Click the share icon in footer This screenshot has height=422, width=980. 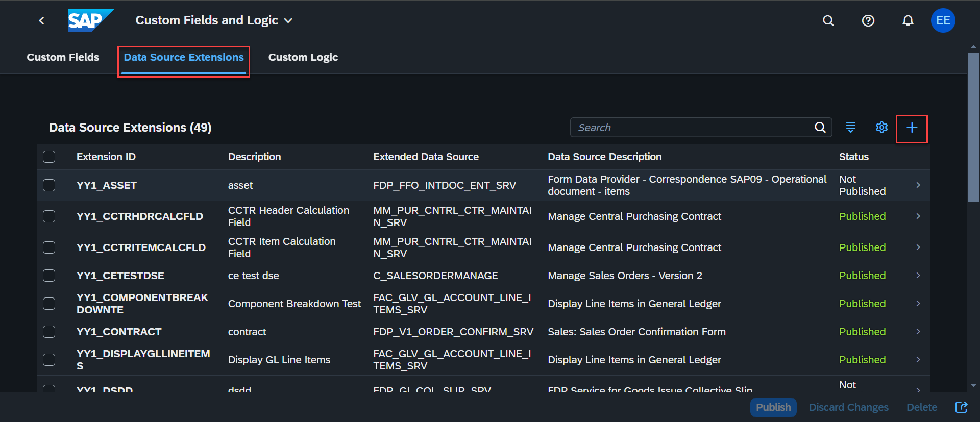962,407
